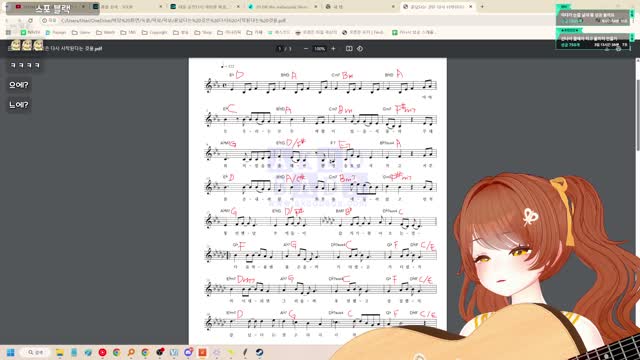The image size is (640, 360).
Task: Open File Explorer from the taskbar
Action: (x=60, y=352)
